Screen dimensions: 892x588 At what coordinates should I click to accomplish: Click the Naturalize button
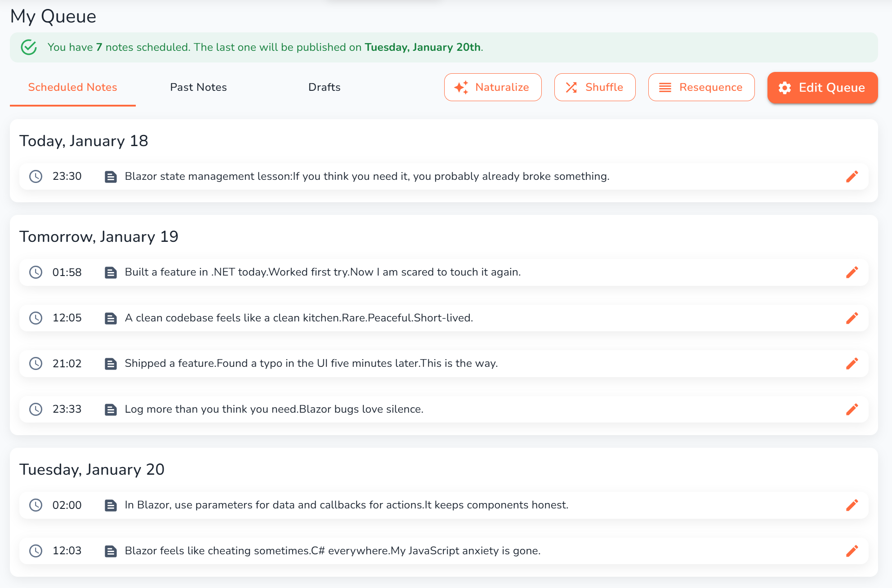493,87
